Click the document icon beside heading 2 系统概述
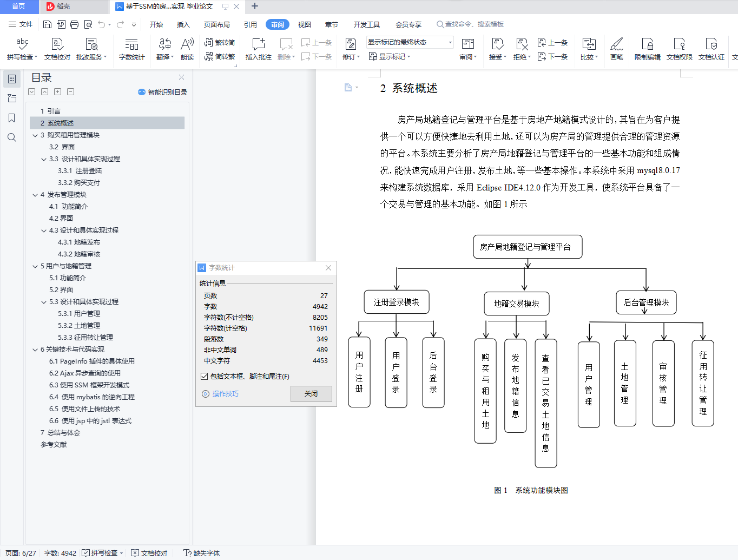 click(x=348, y=88)
